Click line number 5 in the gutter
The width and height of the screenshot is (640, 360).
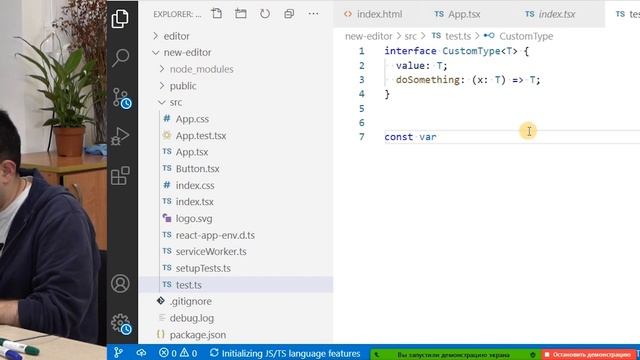coord(362,109)
